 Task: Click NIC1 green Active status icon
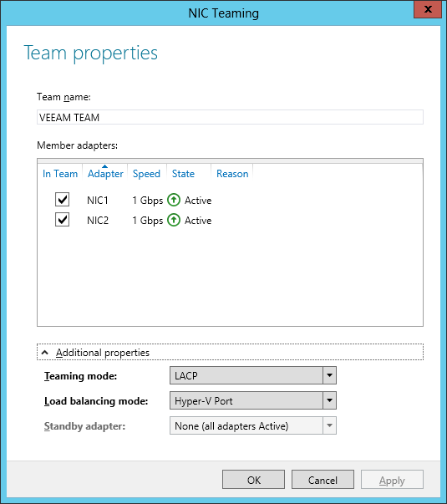[x=174, y=200]
